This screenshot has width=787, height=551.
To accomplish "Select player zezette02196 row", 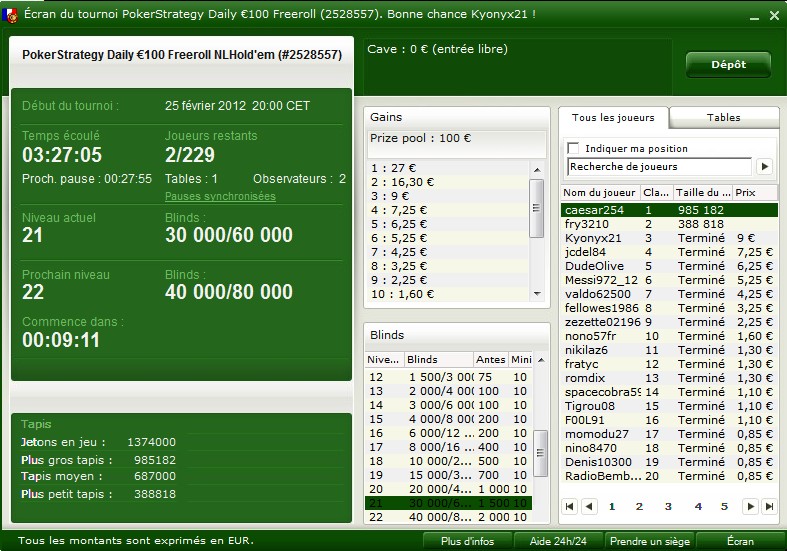I will pos(669,322).
